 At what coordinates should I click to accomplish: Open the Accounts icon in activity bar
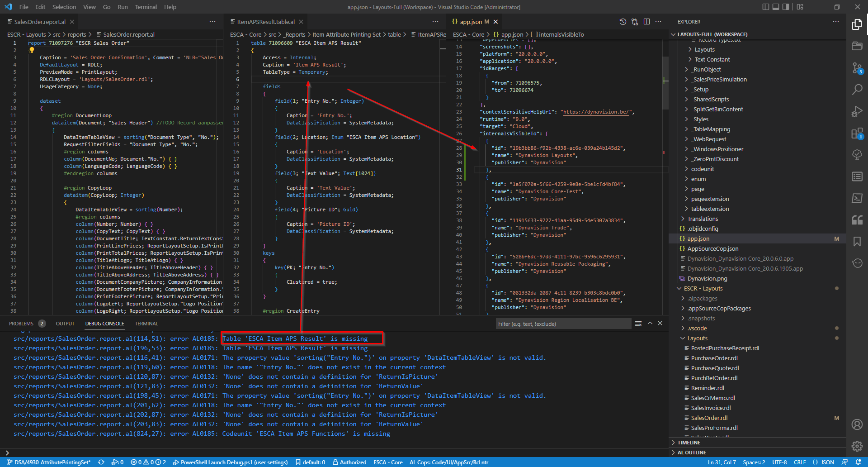click(x=857, y=424)
